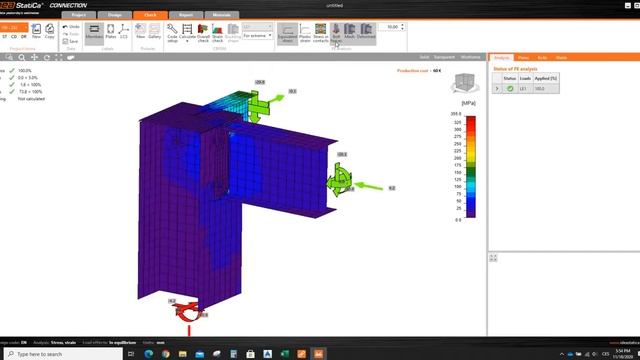Click the Calculate icon
This screenshot has width=640, height=360.
point(187,33)
